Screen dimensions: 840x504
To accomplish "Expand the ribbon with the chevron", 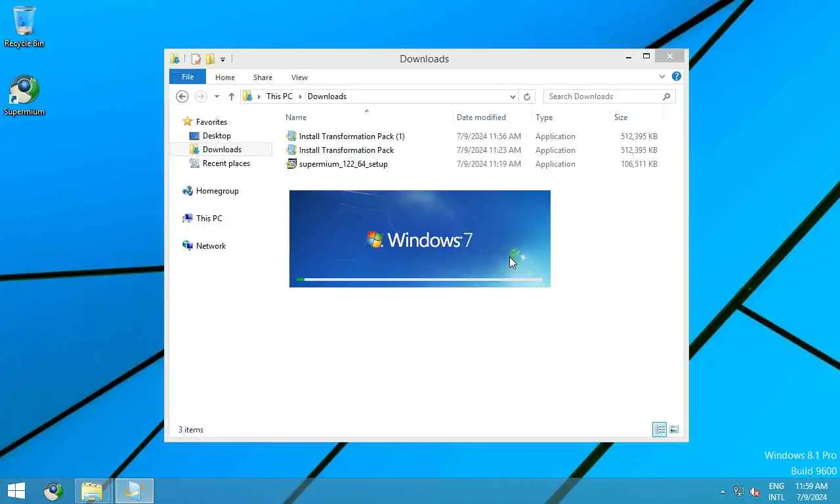I will click(662, 77).
